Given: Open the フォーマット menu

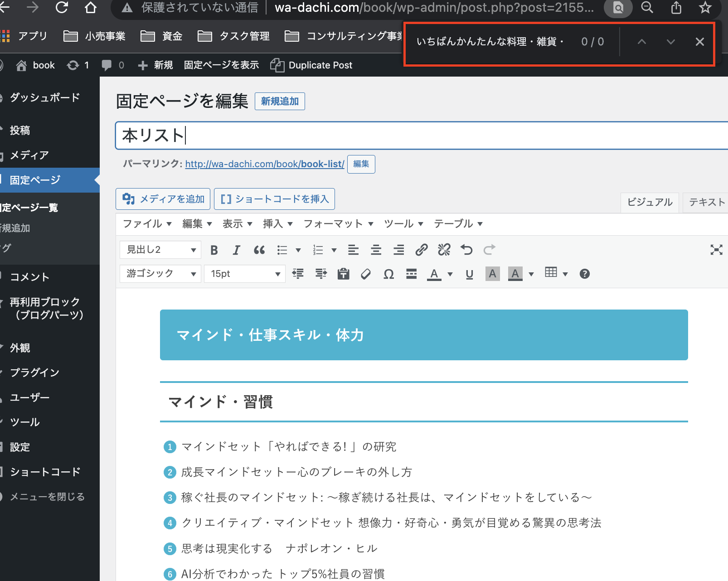Looking at the screenshot, I should coord(338,224).
